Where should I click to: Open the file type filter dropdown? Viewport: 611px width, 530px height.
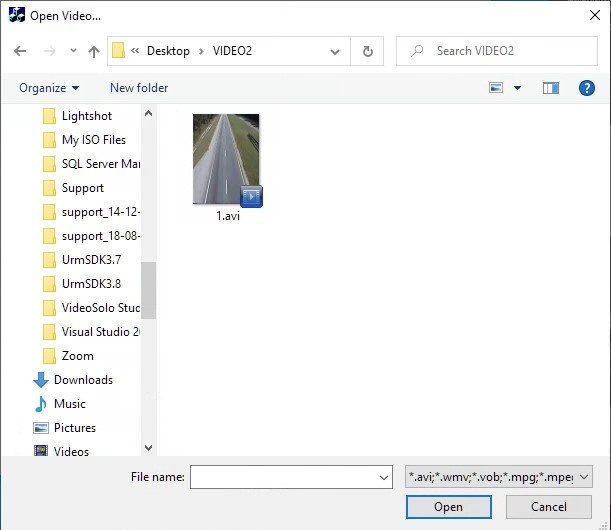click(x=499, y=477)
